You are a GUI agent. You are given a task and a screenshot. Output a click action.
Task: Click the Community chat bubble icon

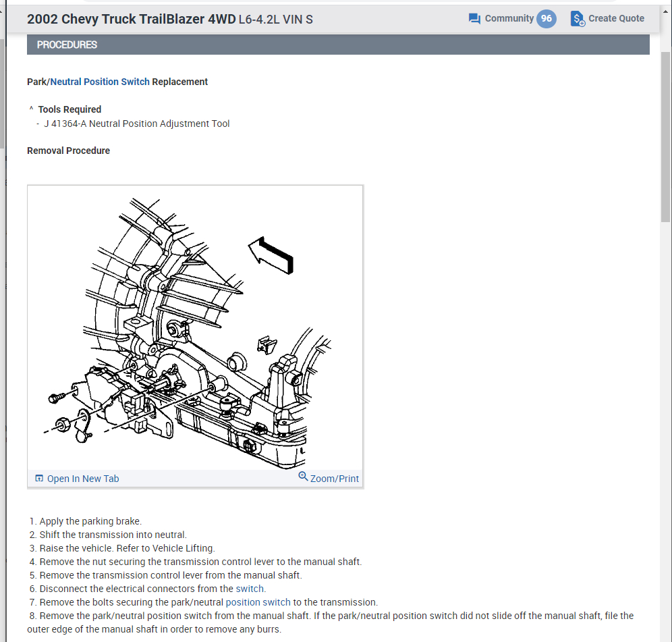(474, 19)
